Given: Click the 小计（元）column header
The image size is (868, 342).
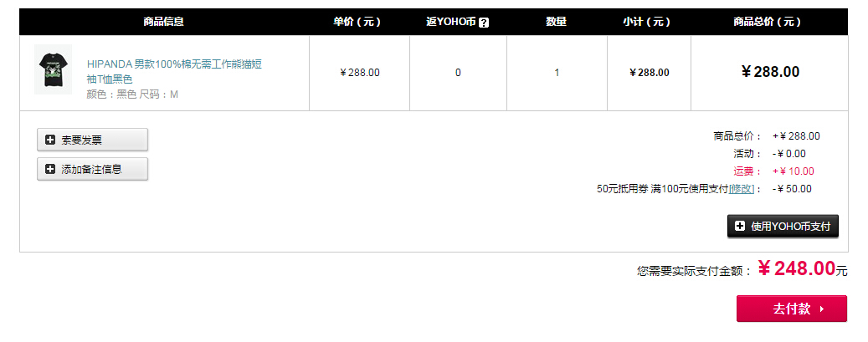Looking at the screenshot, I should tap(646, 22).
